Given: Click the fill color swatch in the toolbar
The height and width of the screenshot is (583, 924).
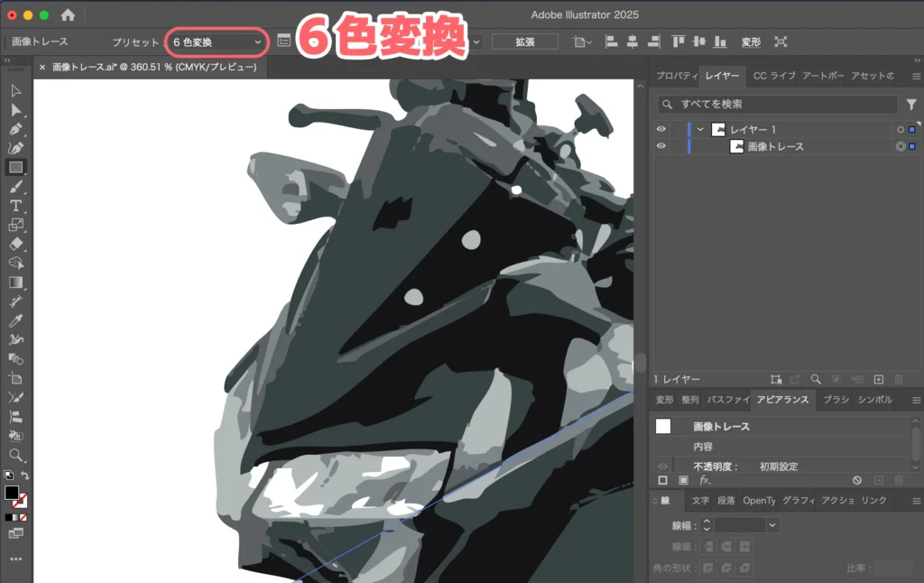Looking at the screenshot, I should (x=13, y=493).
